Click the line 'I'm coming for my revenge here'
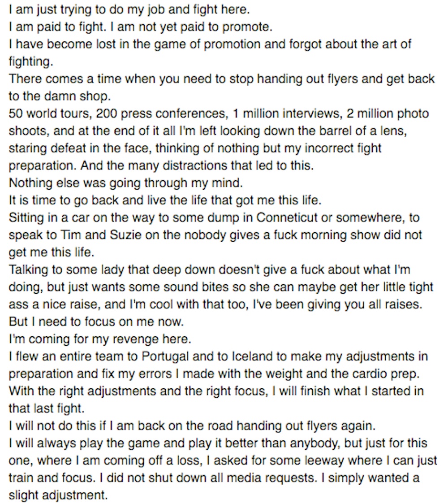This screenshot has width=448, height=504. pyautogui.click(x=100, y=339)
